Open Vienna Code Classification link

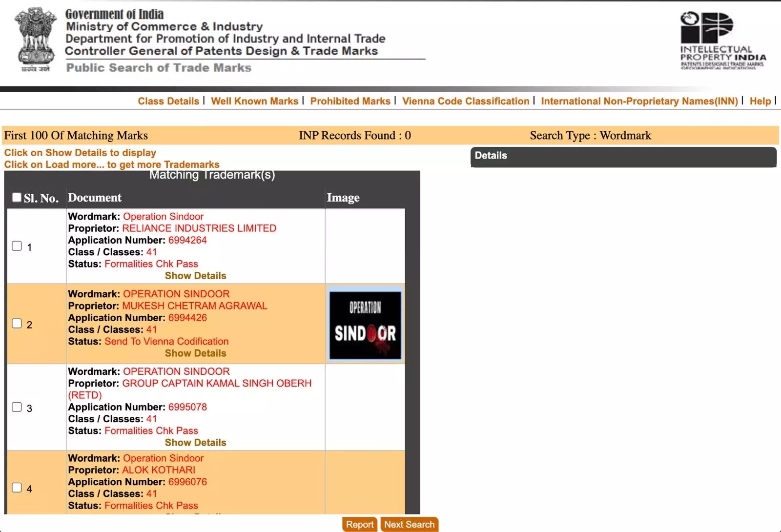465,101
